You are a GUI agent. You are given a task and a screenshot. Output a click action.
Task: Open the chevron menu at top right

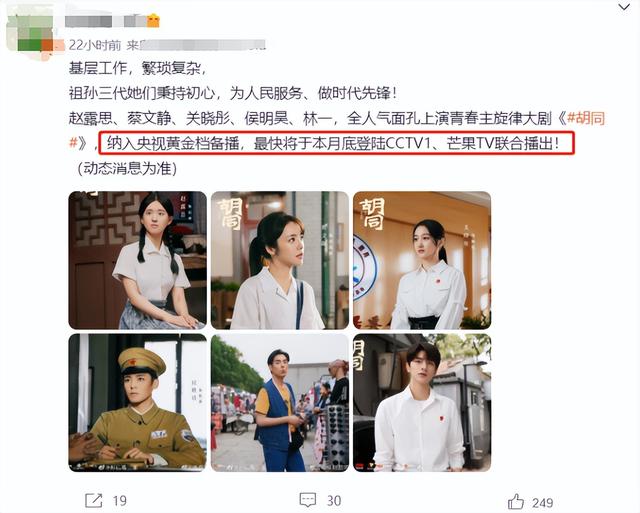[624, 7]
